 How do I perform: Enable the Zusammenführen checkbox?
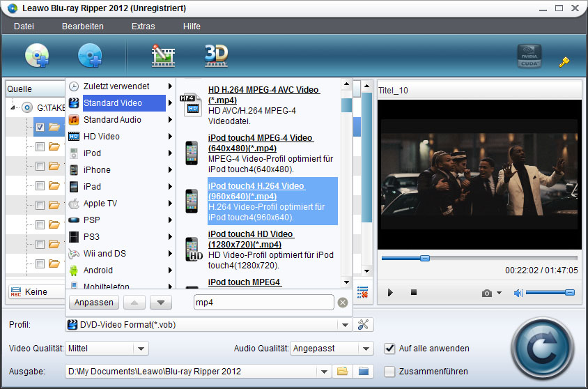[389, 371]
